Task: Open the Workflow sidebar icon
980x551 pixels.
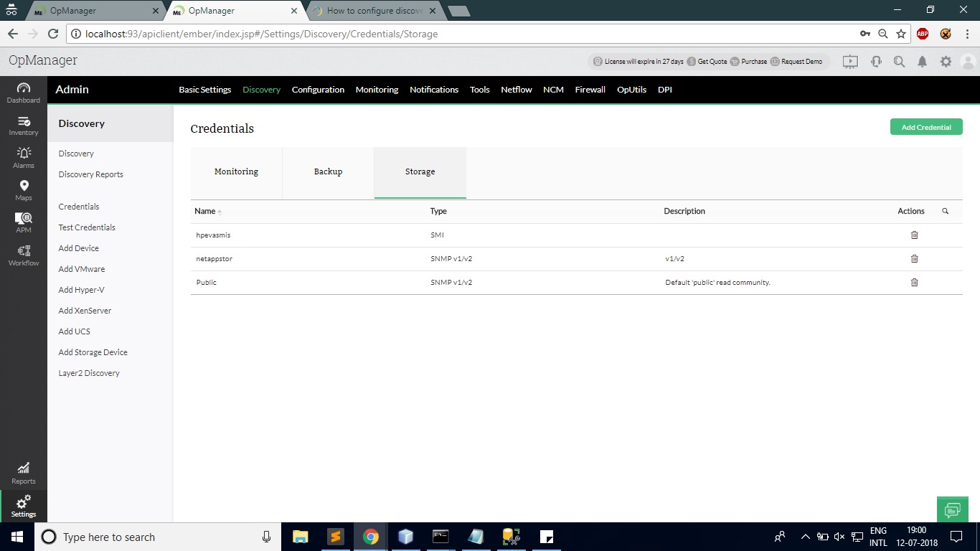Action: tap(24, 255)
